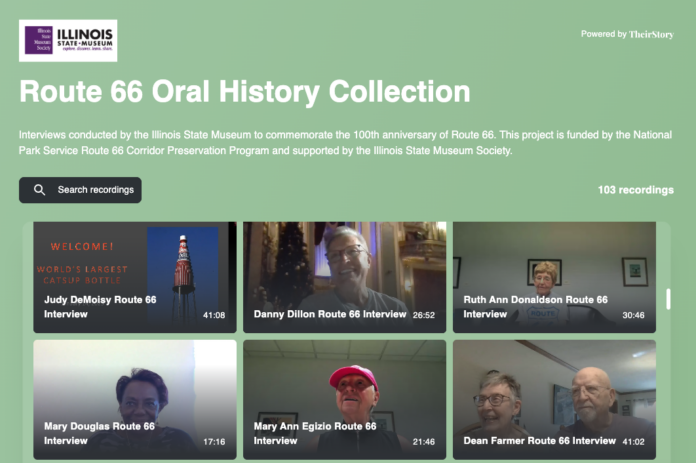696x463 pixels.
Task: Click the Illinois State Museum logo
Action: coord(68,40)
